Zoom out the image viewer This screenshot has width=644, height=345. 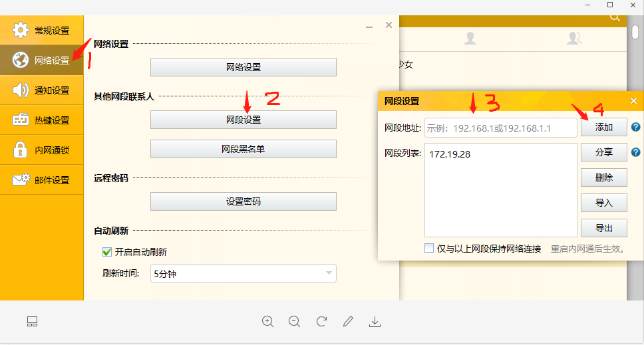tap(295, 322)
